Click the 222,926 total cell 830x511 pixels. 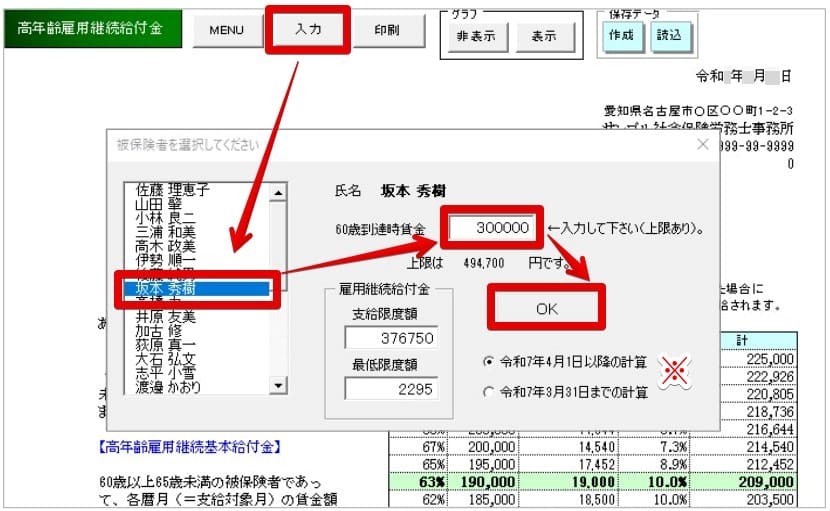759,376
